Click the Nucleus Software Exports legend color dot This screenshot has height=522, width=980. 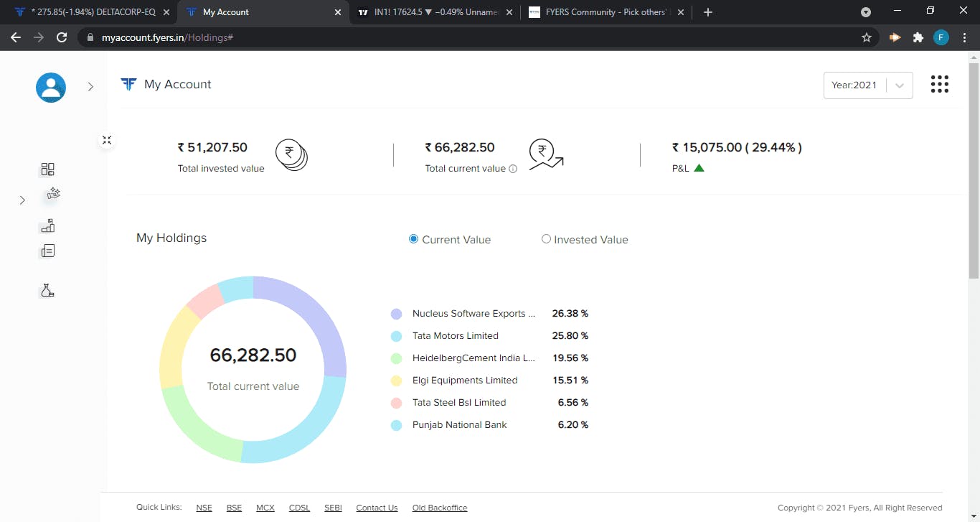tap(396, 314)
